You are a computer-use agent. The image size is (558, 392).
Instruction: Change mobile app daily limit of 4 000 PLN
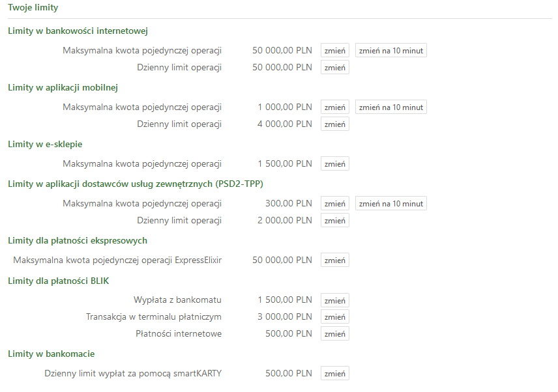click(x=334, y=124)
